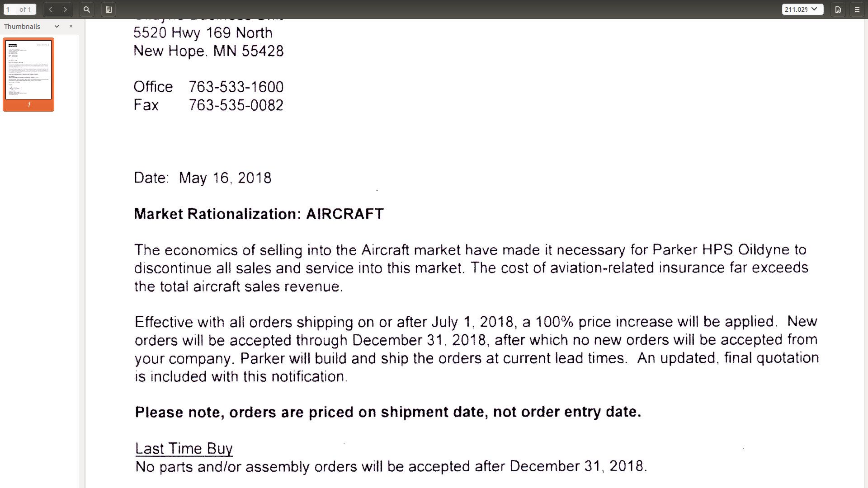Viewport: 868px width, 488px height.
Task: Expand the zoom level dropdown arrow
Action: [x=815, y=9]
